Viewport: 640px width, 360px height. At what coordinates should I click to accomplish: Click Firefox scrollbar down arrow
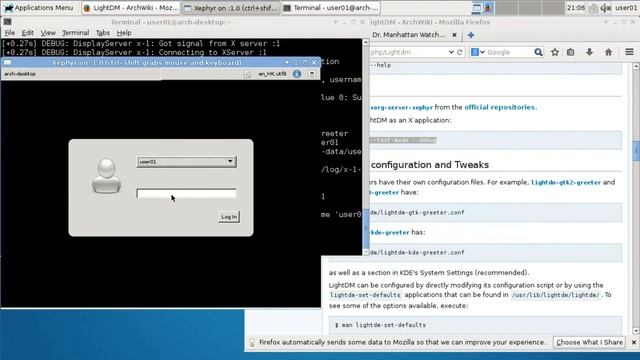click(636, 331)
